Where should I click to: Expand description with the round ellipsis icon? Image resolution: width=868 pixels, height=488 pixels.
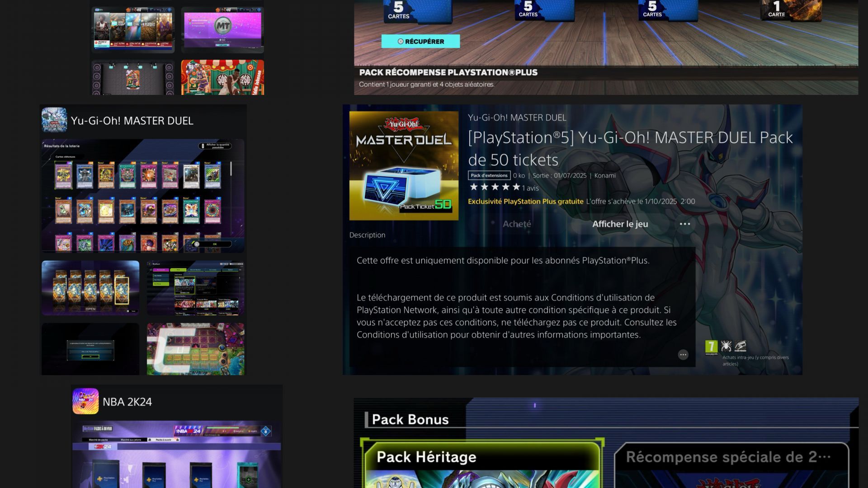click(x=683, y=355)
